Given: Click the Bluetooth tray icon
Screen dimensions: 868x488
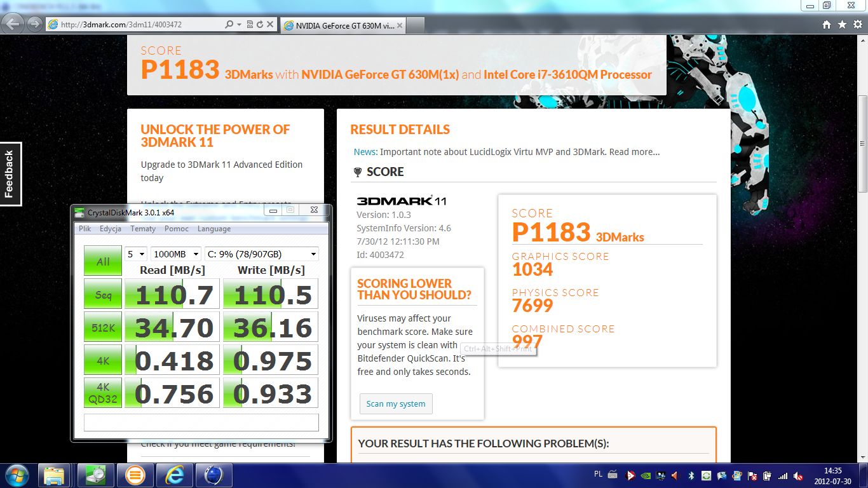Looking at the screenshot, I should click(691, 475).
